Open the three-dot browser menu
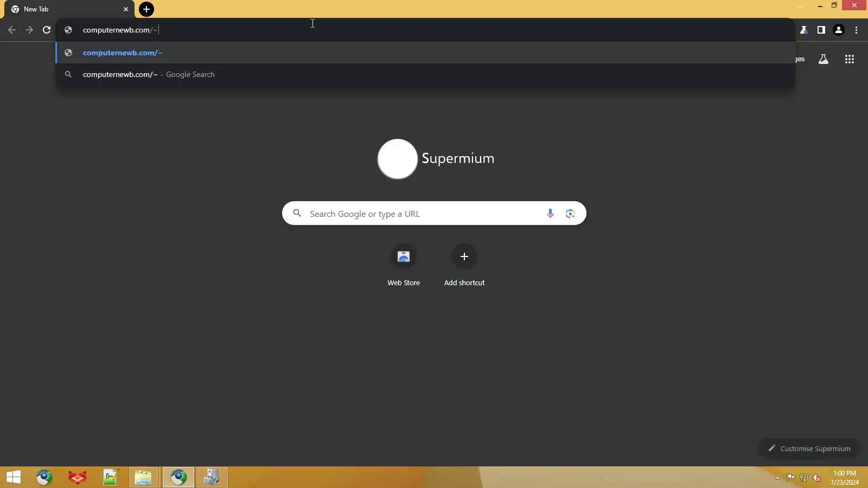Viewport: 868px width, 488px height. (x=856, y=30)
